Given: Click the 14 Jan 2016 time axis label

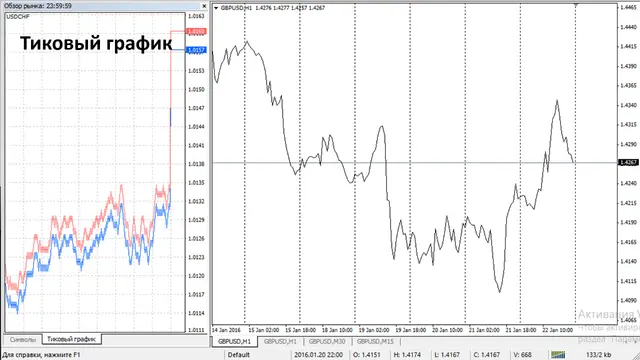Looking at the screenshot, I should [x=226, y=330].
